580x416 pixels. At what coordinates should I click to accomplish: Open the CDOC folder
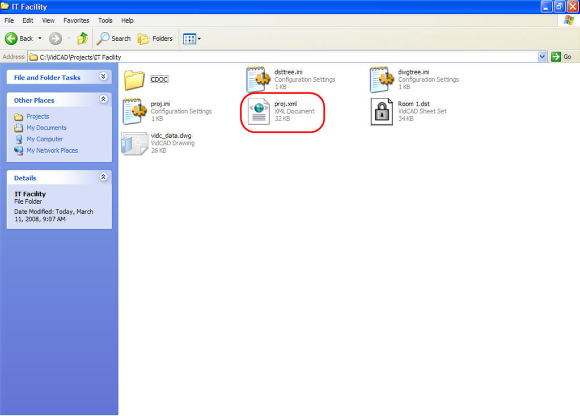146,80
